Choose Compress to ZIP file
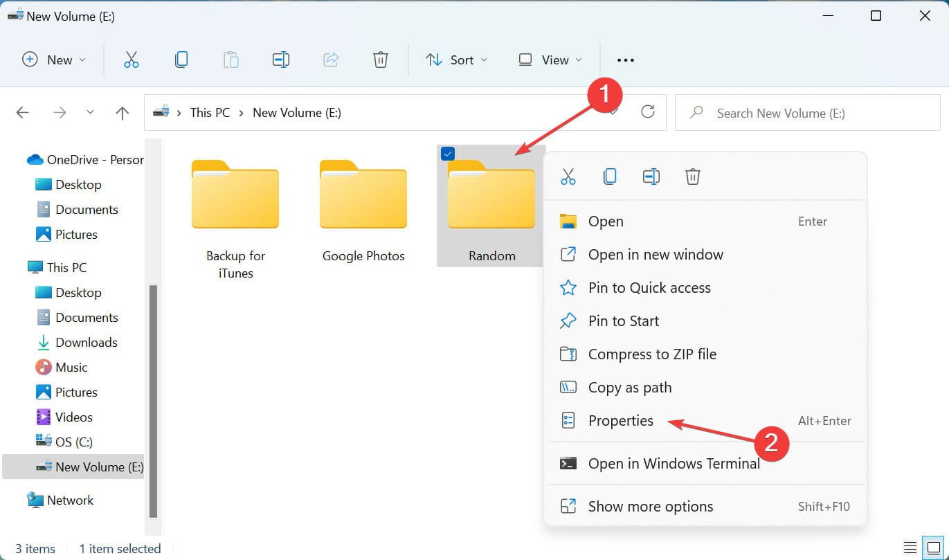 coord(705,354)
